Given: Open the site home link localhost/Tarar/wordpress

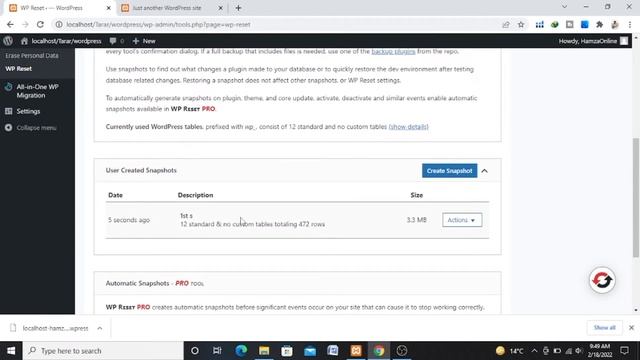Looking at the screenshot, I should (x=61, y=41).
